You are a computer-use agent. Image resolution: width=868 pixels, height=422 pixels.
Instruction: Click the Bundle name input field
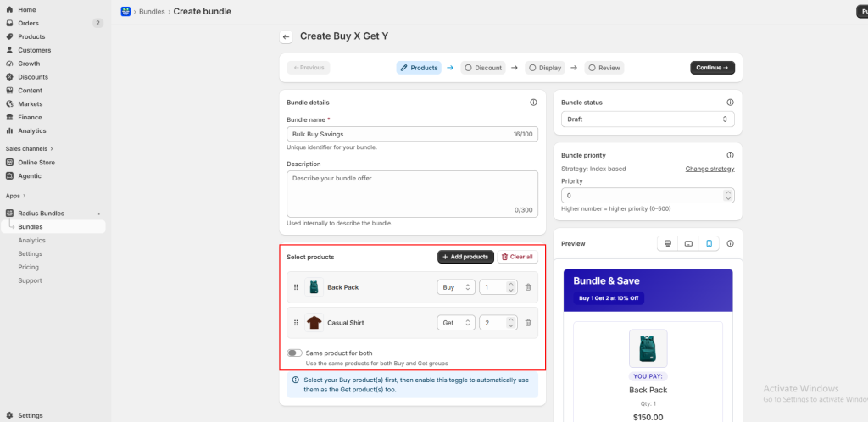tap(413, 135)
